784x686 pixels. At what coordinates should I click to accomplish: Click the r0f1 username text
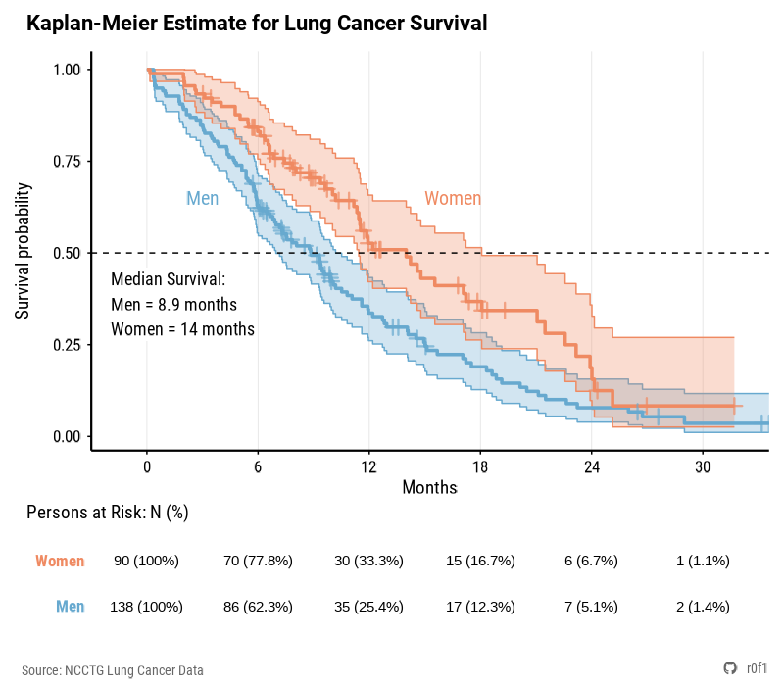[757, 668]
